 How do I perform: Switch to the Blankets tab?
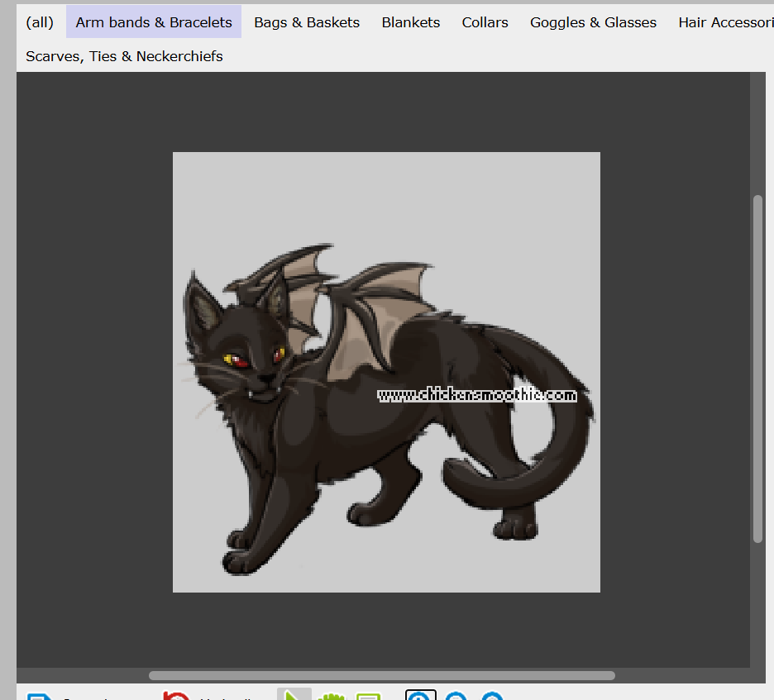(x=411, y=22)
